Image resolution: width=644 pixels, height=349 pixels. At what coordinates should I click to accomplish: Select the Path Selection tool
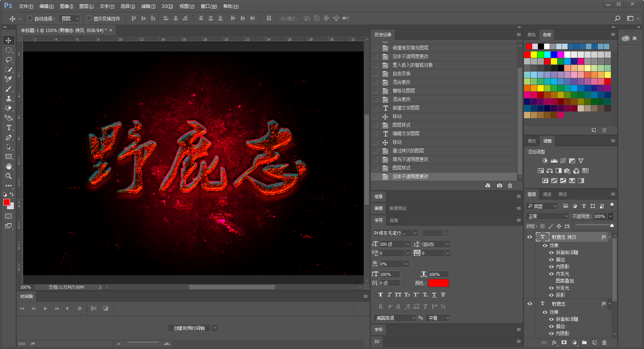click(9, 147)
